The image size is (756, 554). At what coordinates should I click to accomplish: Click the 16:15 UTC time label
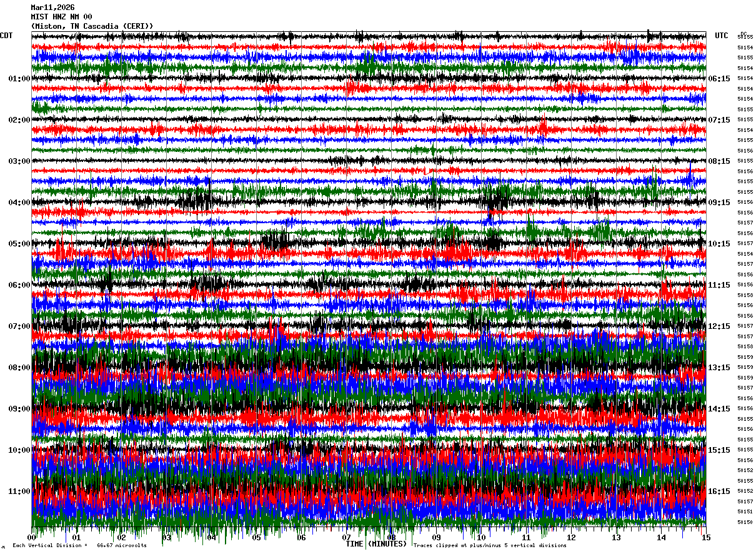719,491
